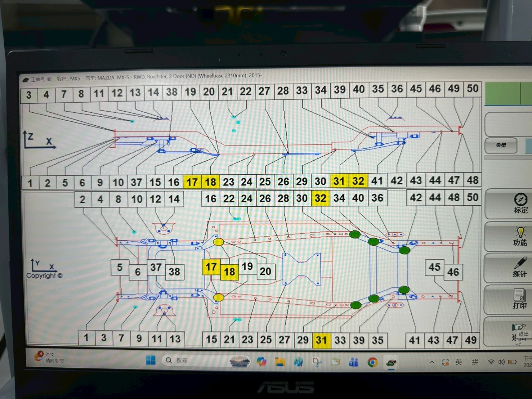Select yellow point 17 in the Y-X top view
Image resolution: width=532 pixels, height=399 pixels.
coord(211,267)
